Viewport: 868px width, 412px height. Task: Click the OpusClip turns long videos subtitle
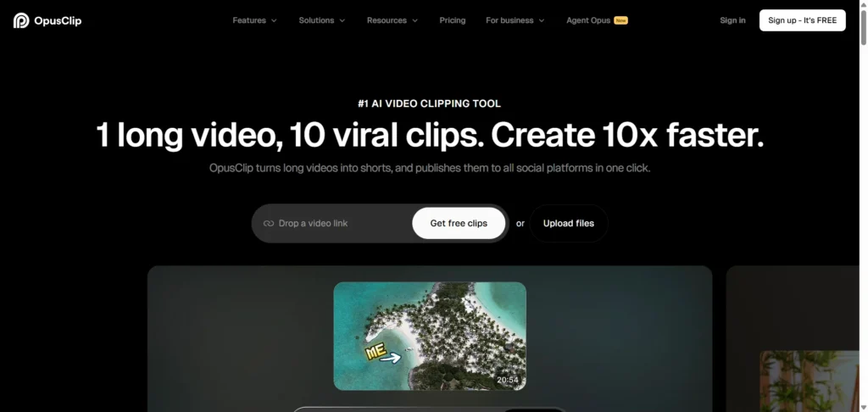point(430,168)
